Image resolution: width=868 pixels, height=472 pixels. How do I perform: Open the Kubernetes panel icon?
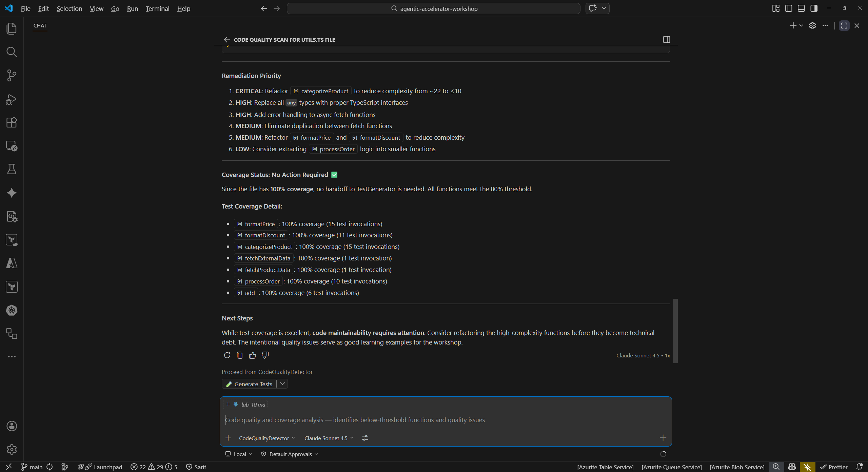12,310
